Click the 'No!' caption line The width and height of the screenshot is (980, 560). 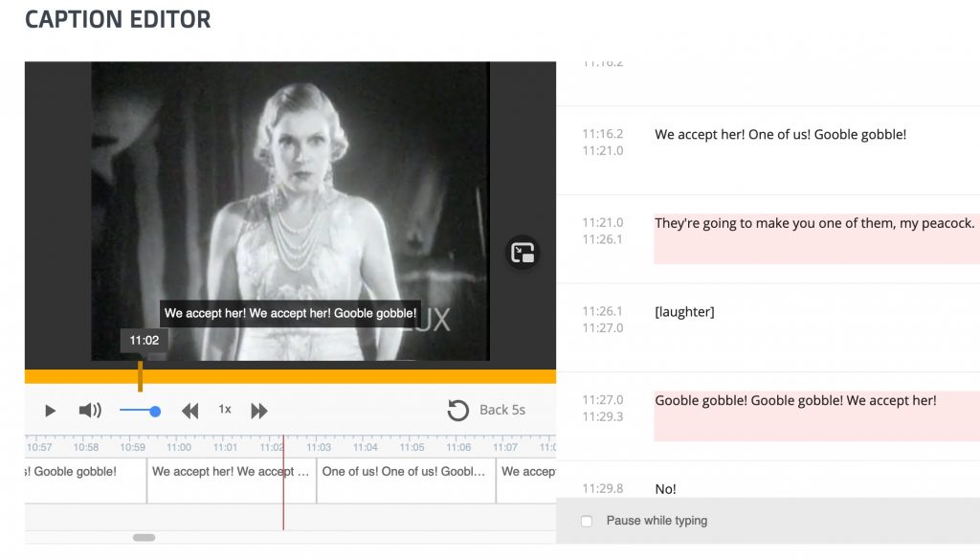pyautogui.click(x=665, y=489)
